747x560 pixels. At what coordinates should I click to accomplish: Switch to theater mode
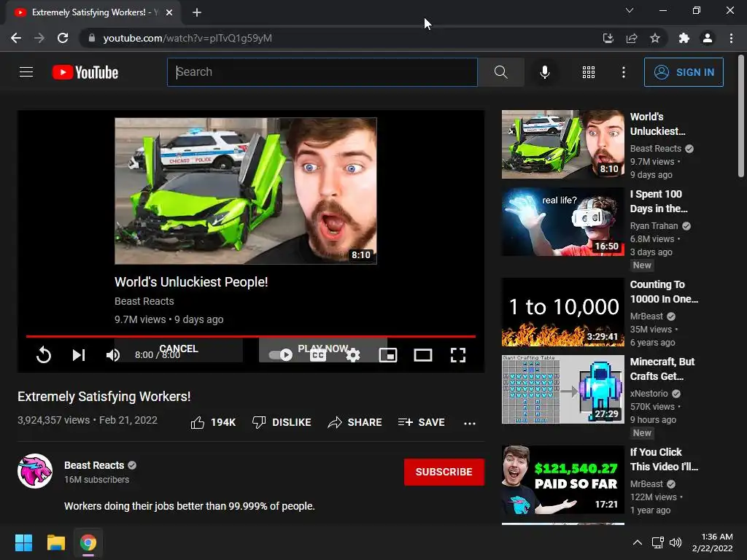pos(423,355)
